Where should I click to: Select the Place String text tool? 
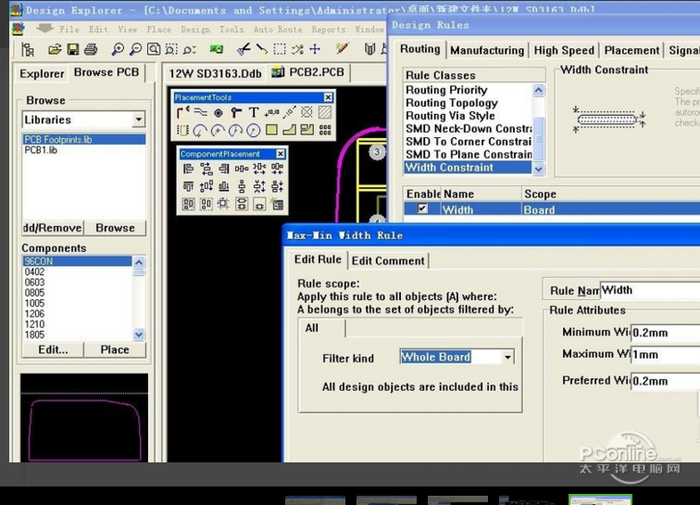point(254,113)
